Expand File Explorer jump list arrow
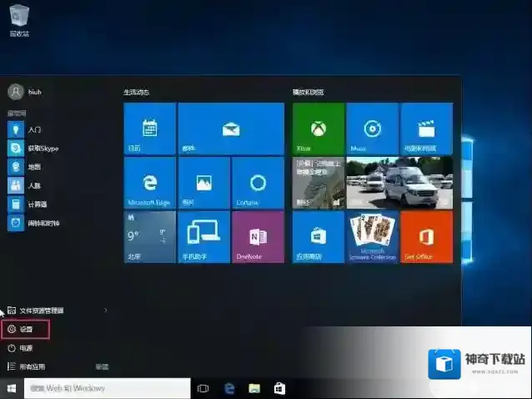 point(105,311)
